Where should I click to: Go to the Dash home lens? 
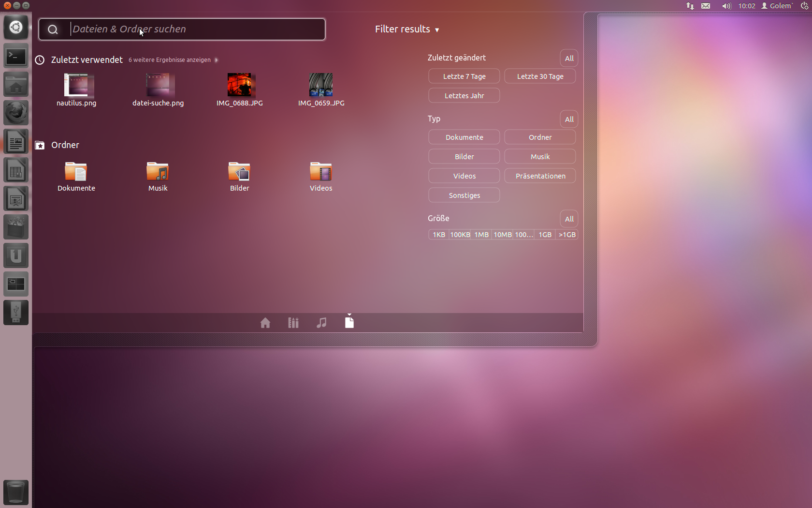[265, 322]
